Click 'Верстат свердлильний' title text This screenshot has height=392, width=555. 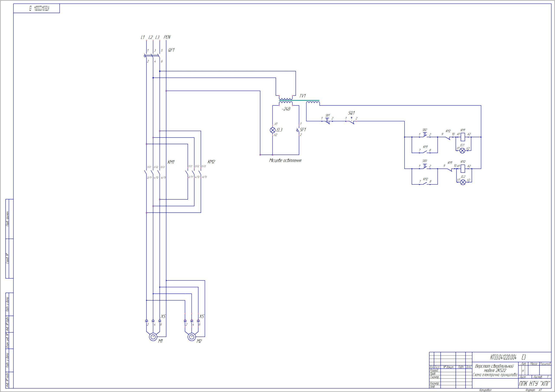pyautogui.click(x=495, y=366)
